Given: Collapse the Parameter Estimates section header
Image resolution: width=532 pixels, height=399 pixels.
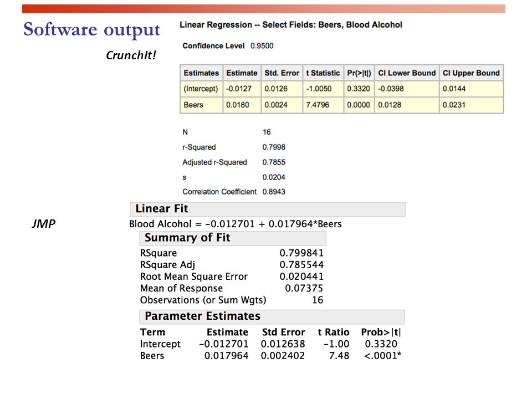Looking at the screenshot, I should pyautogui.click(x=272, y=317).
